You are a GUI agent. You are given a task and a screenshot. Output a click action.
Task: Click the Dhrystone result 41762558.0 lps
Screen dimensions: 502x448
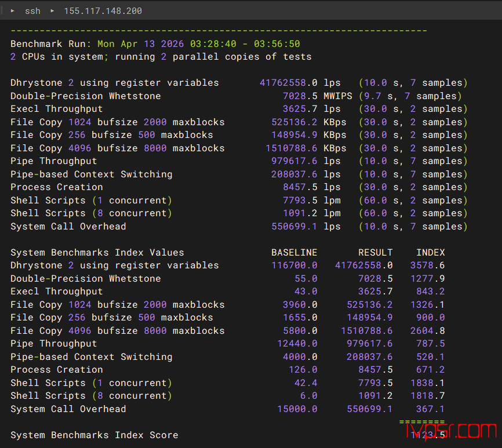click(x=300, y=83)
